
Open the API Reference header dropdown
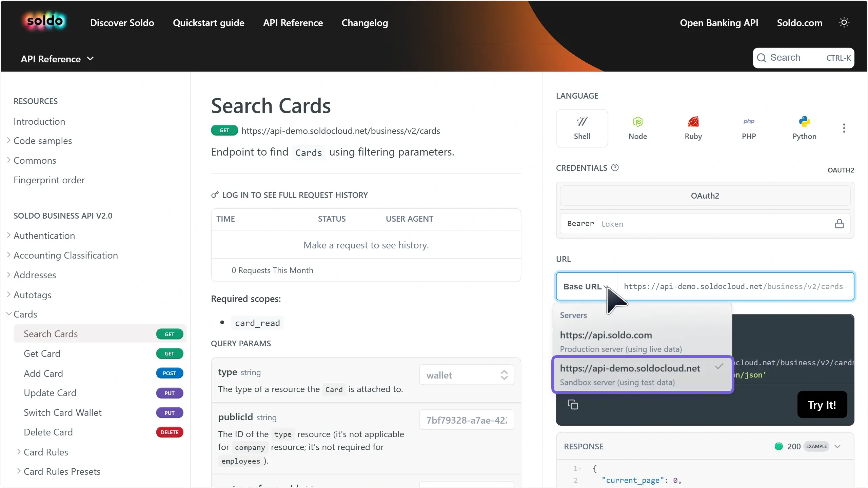[57, 59]
